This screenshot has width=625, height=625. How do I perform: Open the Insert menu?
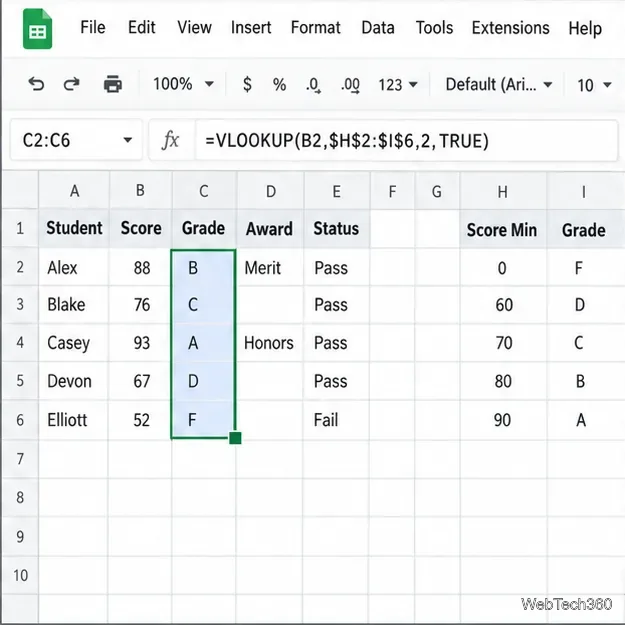click(x=251, y=28)
